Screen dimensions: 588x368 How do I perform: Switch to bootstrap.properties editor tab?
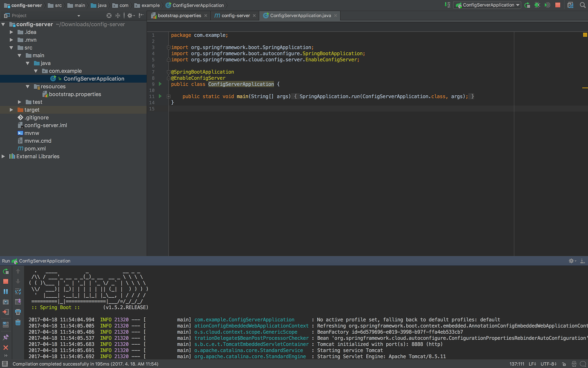pyautogui.click(x=179, y=16)
